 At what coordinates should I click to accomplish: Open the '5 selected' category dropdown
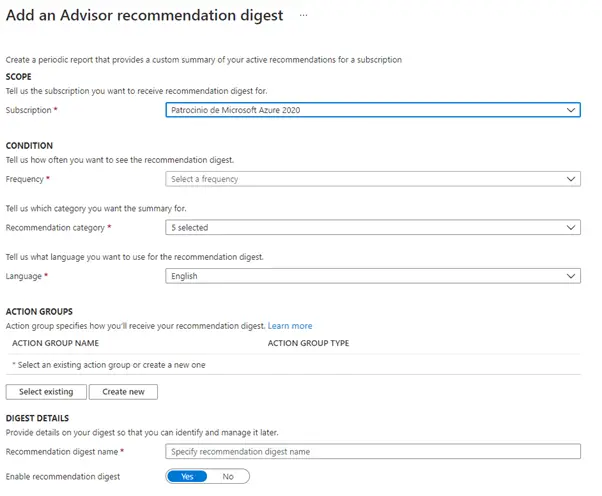pyautogui.click(x=360, y=228)
